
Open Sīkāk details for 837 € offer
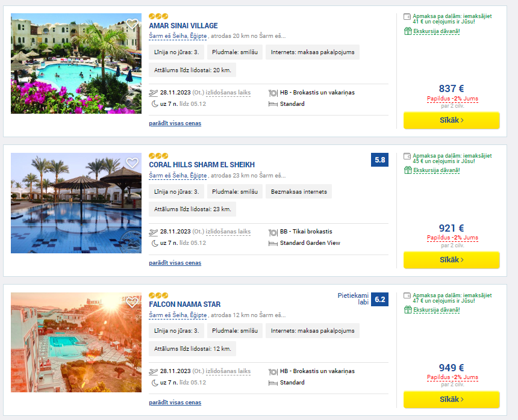[451, 120]
